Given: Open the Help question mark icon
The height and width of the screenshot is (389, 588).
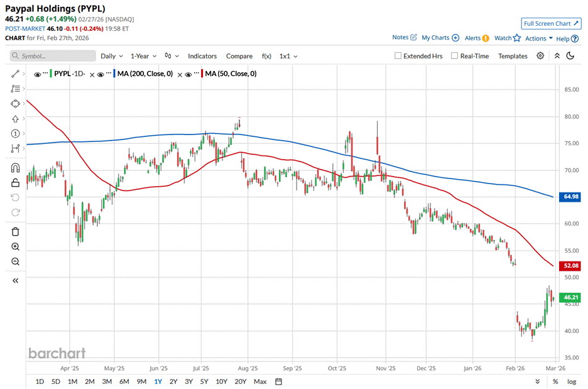Looking at the screenshot, I should (575, 38).
